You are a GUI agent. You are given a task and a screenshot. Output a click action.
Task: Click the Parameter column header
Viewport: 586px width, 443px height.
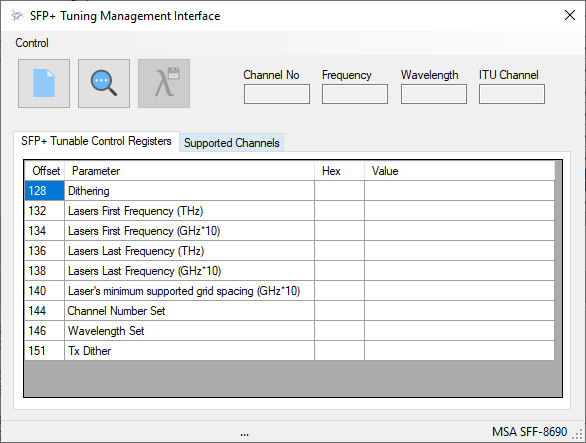click(189, 171)
